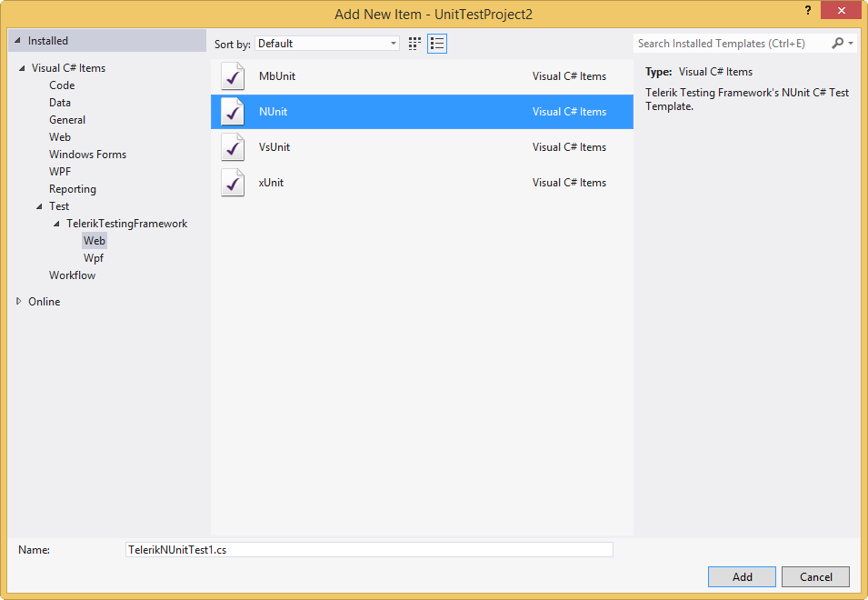868x600 pixels.
Task: Click the Online label
Action: click(x=45, y=302)
